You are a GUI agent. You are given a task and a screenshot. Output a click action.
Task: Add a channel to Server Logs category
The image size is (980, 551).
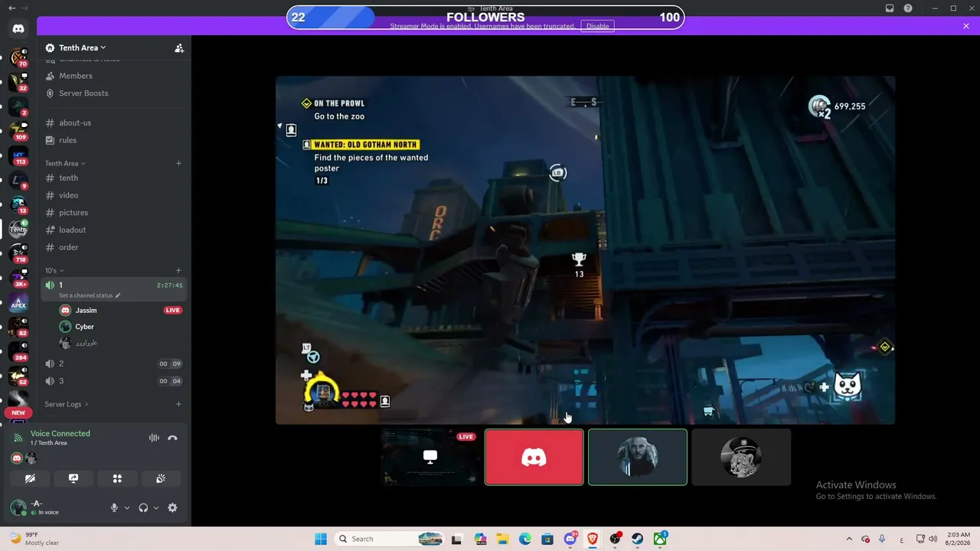(178, 404)
